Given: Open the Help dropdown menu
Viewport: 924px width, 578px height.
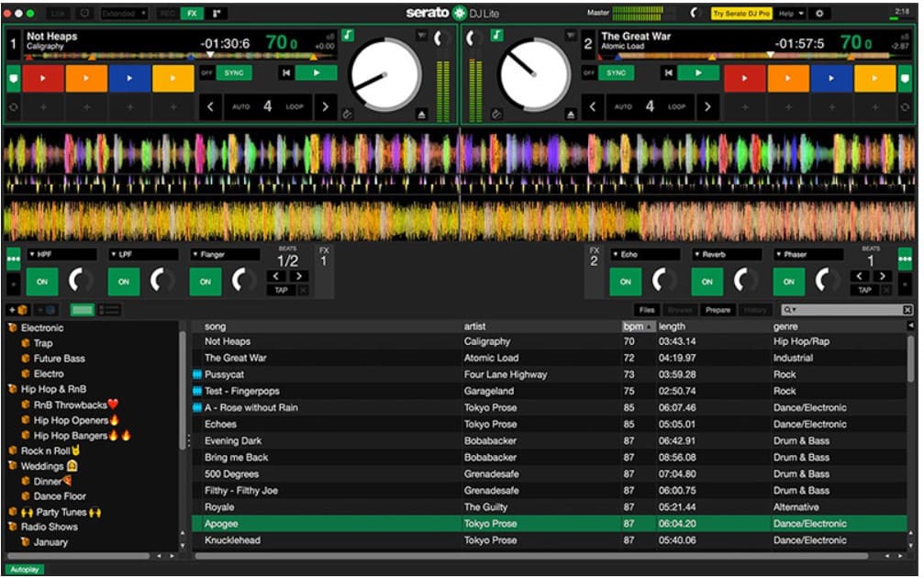Looking at the screenshot, I should tap(791, 13).
